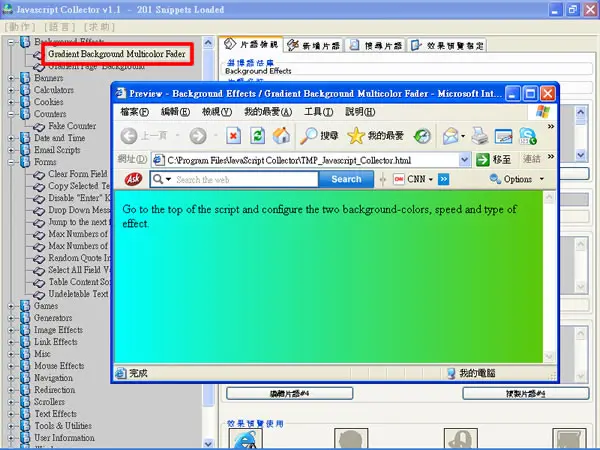The width and height of the screenshot is (600, 450).
Task: Collapse the Forms tree category
Action: [11, 162]
